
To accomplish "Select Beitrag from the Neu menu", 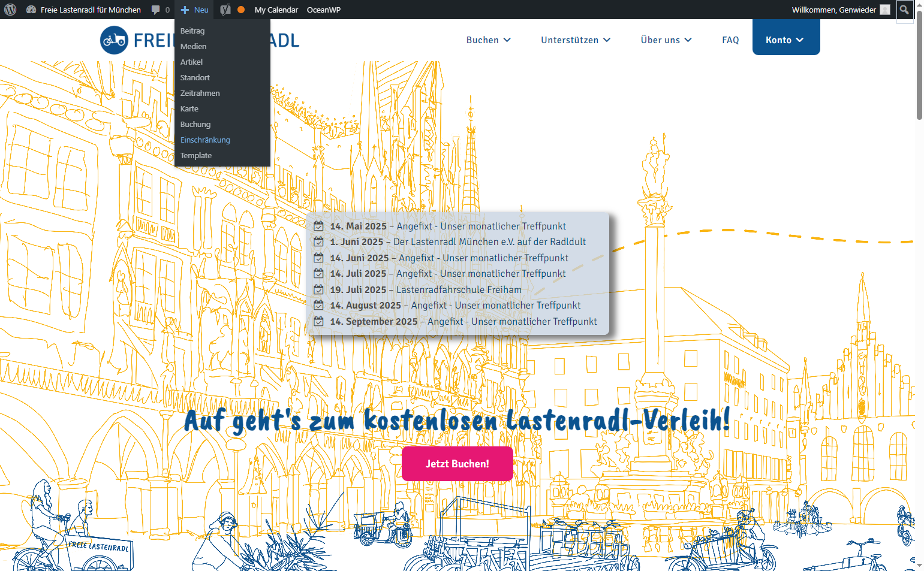I will click(x=222, y=31).
